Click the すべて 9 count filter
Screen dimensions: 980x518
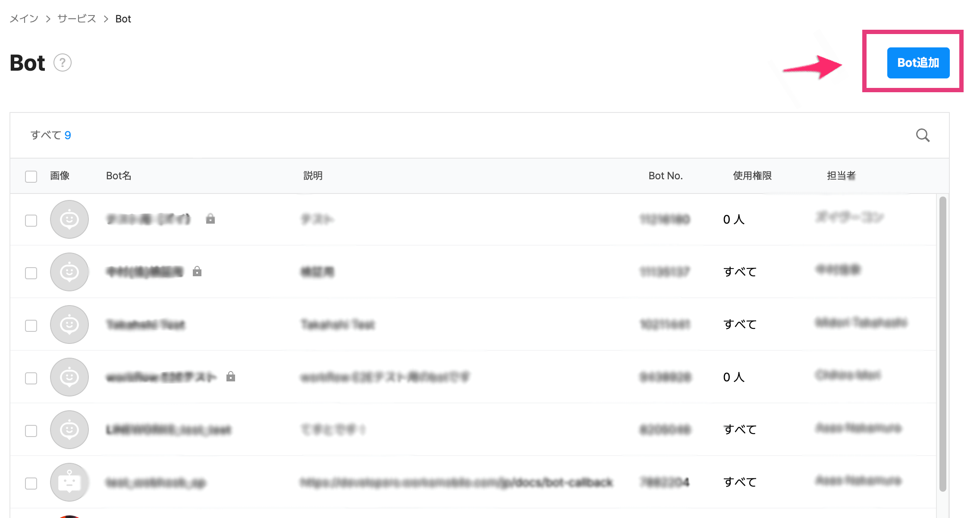point(50,135)
